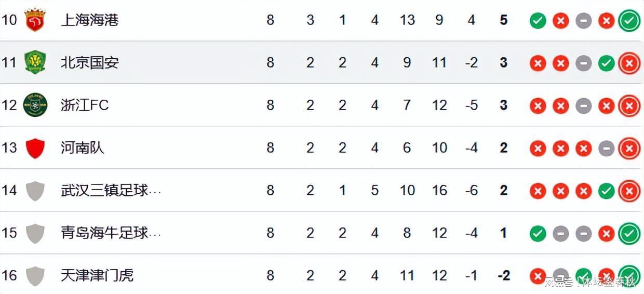Screen dimensions: 644x294
Task: Click the grey shield beside 武汉三镇足球
Action: click(x=35, y=191)
